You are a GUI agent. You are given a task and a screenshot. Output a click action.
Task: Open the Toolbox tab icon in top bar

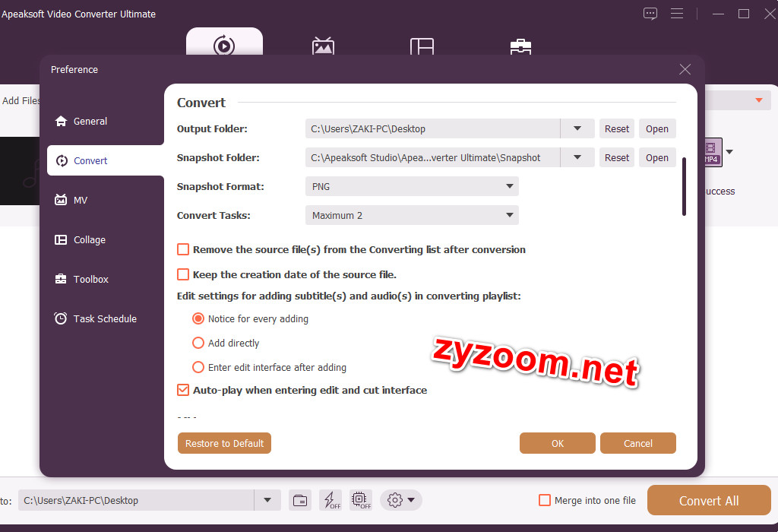pyautogui.click(x=520, y=46)
